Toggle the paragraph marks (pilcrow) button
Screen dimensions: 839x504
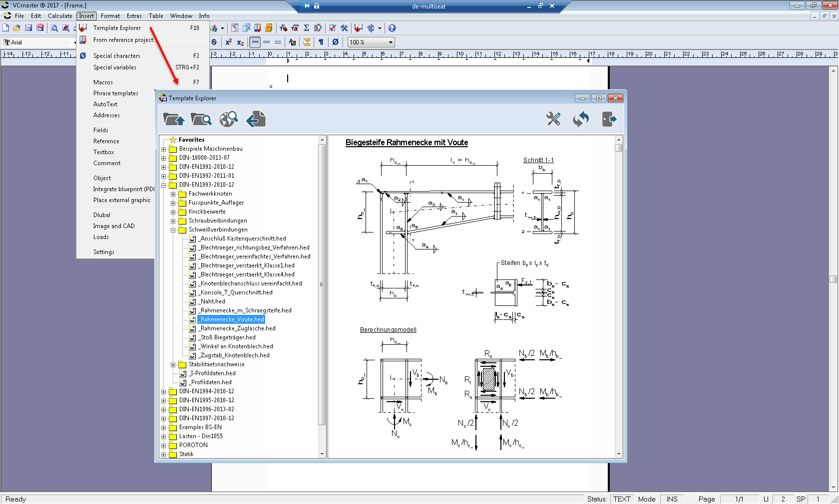321,42
